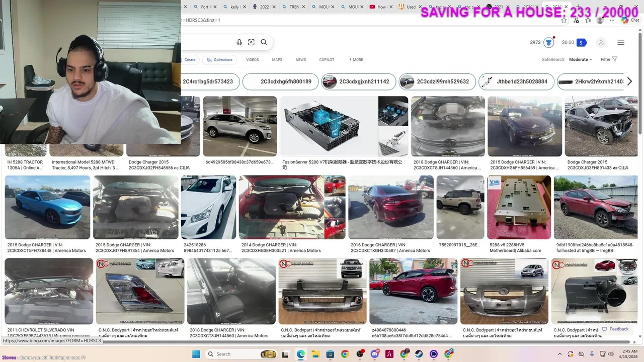Open Microsoft Store from the taskbar
Image resolution: width=644 pixels, height=362 pixels.
(x=330, y=354)
